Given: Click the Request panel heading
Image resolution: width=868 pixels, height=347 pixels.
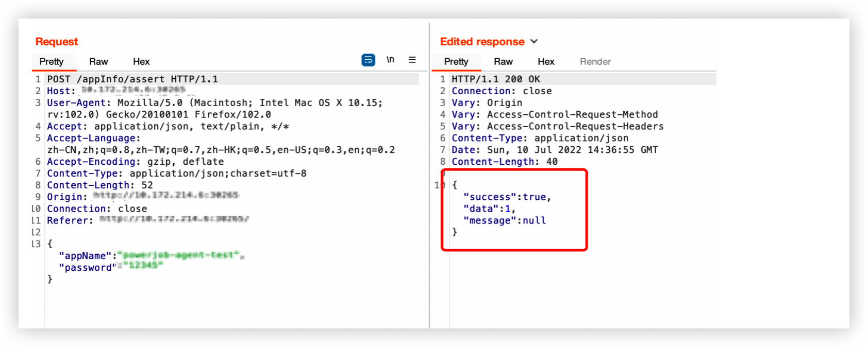Looking at the screenshot, I should pos(57,42).
